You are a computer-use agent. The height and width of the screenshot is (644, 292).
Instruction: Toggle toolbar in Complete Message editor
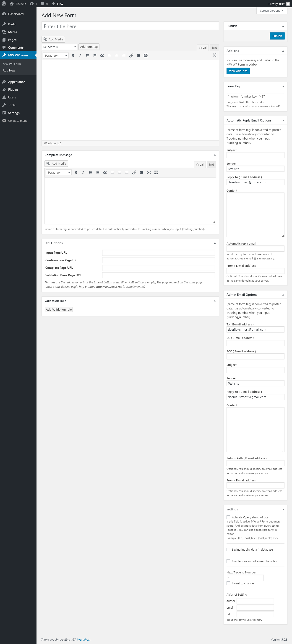coord(156,172)
